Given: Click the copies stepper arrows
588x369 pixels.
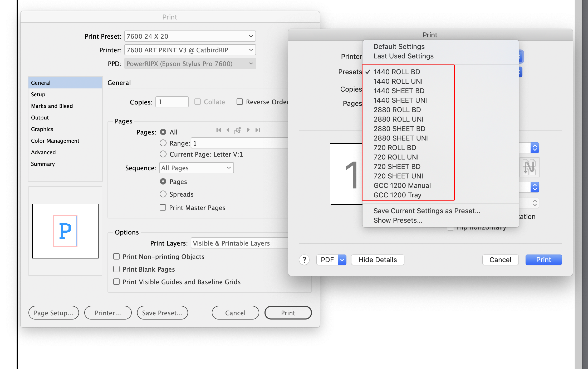Looking at the screenshot, I should [x=535, y=148].
